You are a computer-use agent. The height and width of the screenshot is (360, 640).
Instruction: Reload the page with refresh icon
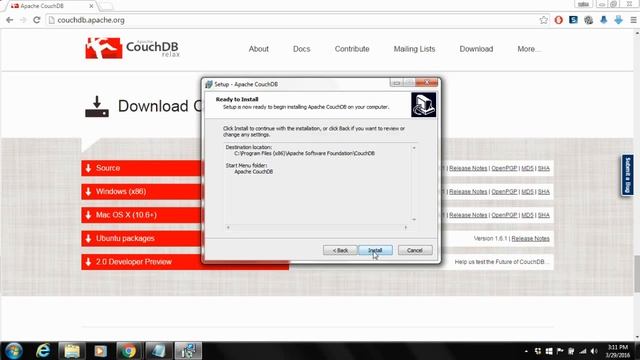[x=36, y=20]
